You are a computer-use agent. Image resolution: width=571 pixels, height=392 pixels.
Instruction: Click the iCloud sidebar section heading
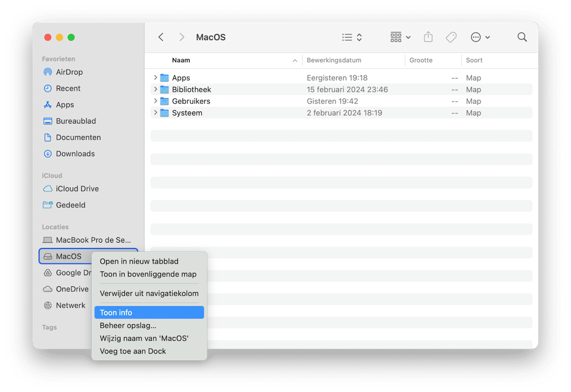click(52, 176)
